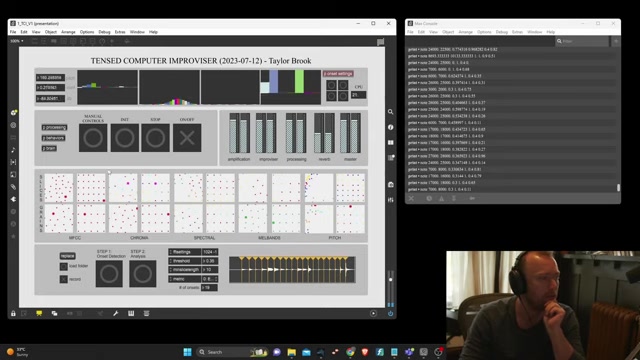Open the Debug menu in patcher window

click(104, 32)
